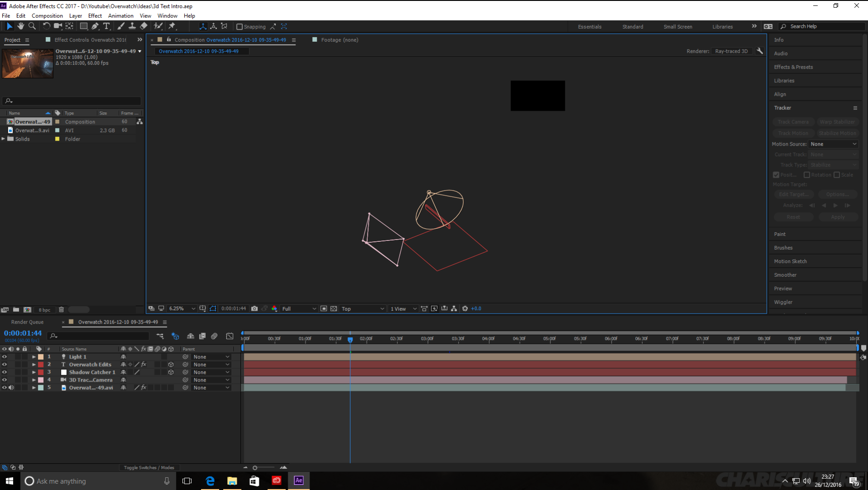Hide the Shadow Catcher 1 layer
The image size is (868, 490).
point(5,372)
